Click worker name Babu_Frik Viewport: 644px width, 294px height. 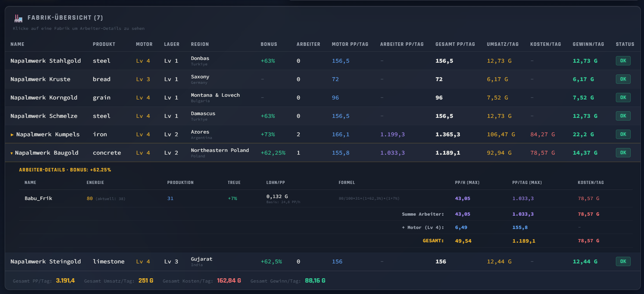[38, 198]
